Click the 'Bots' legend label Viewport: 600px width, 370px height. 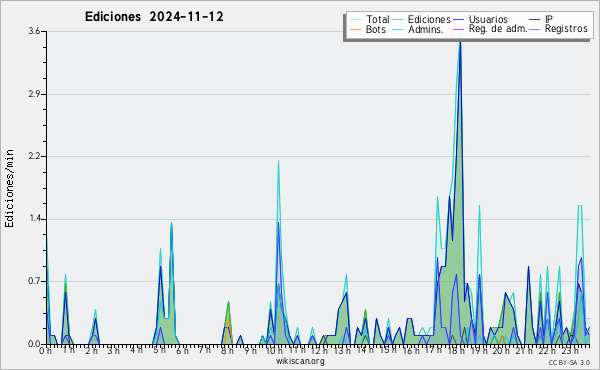pos(376,29)
